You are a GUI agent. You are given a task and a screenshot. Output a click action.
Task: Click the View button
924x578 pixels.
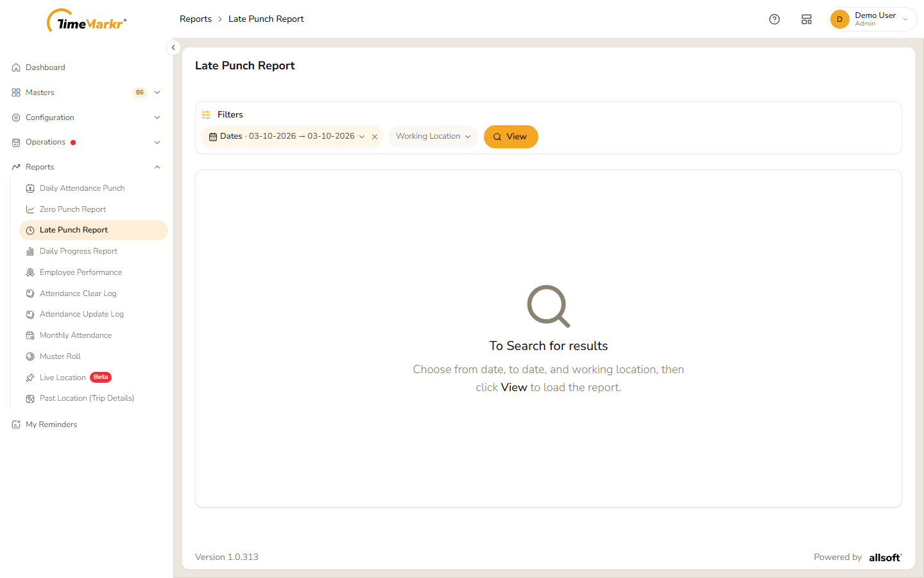point(511,137)
